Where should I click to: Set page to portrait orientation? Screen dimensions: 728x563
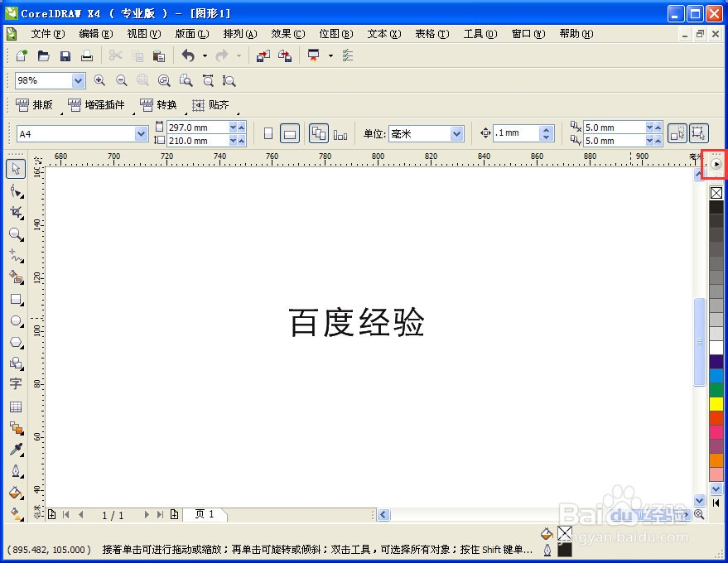tap(268, 133)
